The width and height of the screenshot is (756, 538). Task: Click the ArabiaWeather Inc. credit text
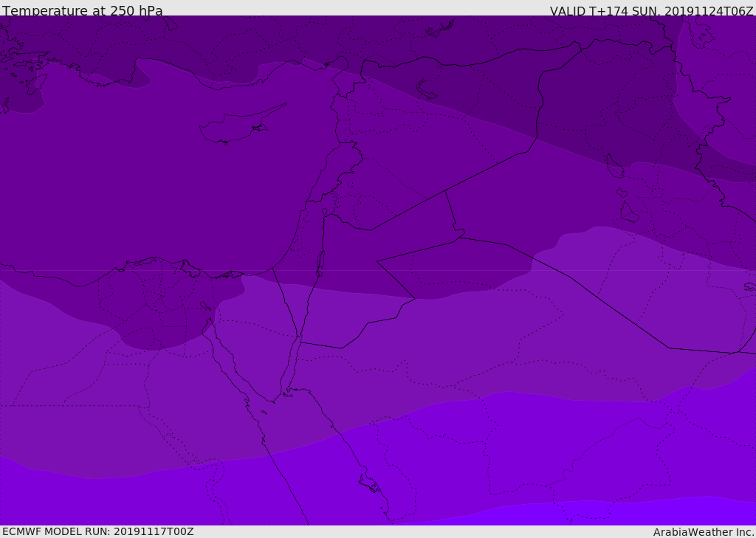(704, 532)
